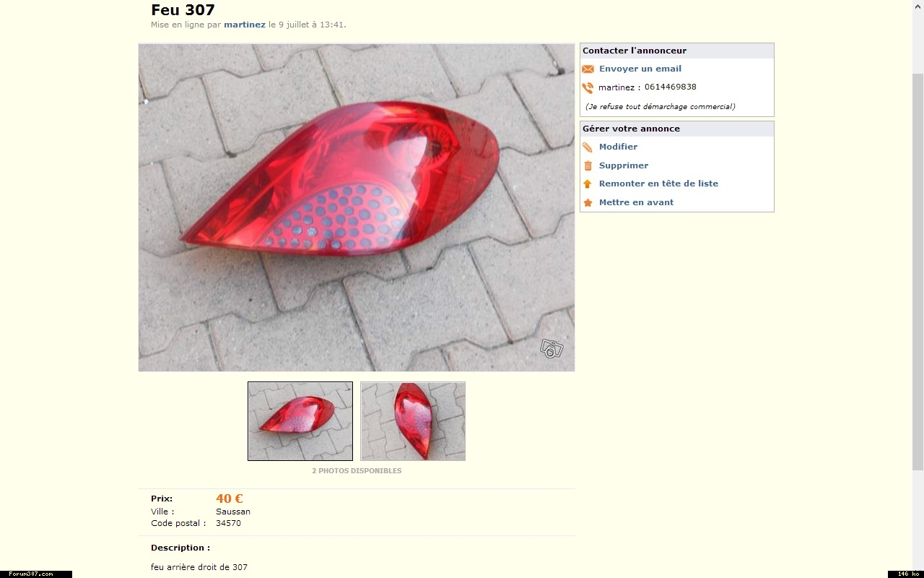Click the large Feu 307 main photo
The height and width of the screenshot is (578, 924).
(x=357, y=207)
